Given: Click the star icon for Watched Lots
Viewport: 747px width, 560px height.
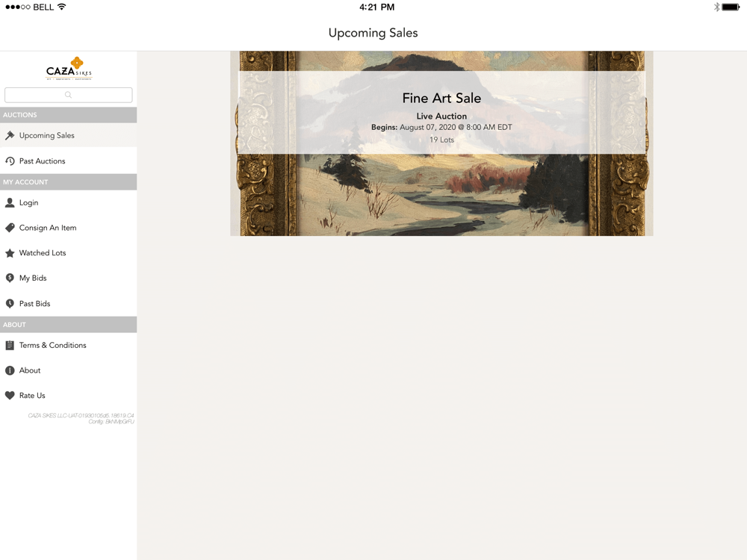Looking at the screenshot, I should [10, 253].
